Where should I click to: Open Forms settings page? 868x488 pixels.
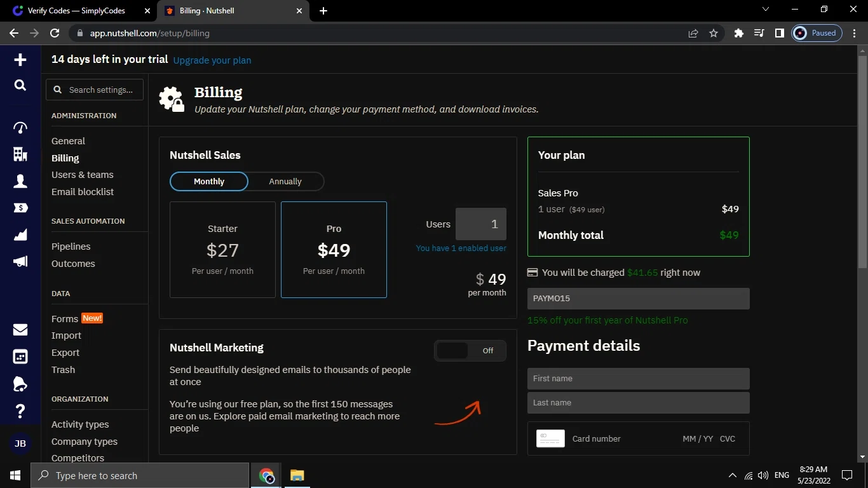click(65, 319)
